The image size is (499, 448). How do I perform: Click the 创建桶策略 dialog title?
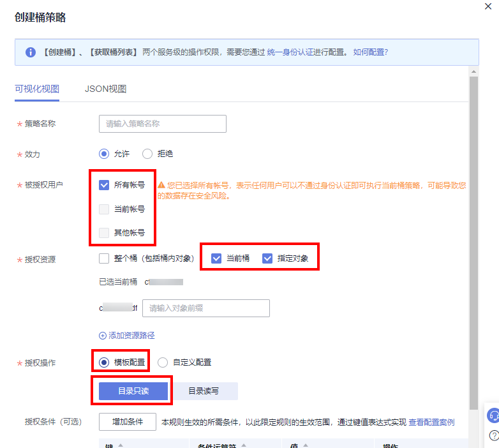40,17
